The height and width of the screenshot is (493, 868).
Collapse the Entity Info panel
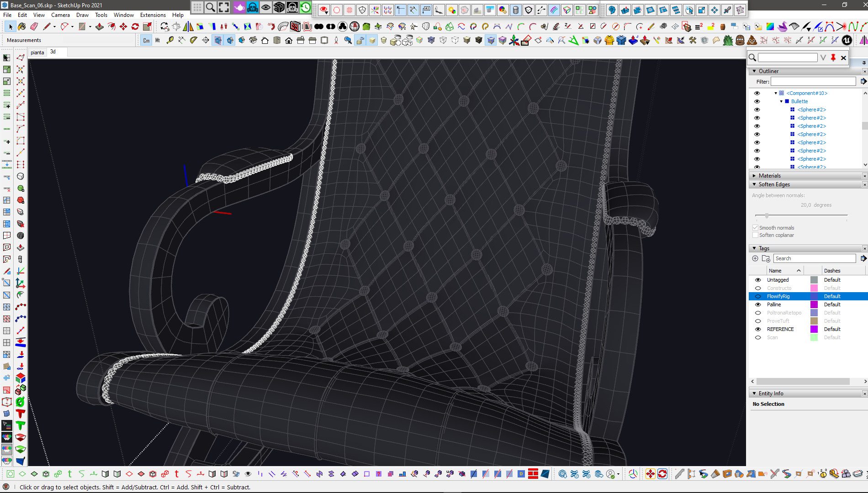coord(754,393)
